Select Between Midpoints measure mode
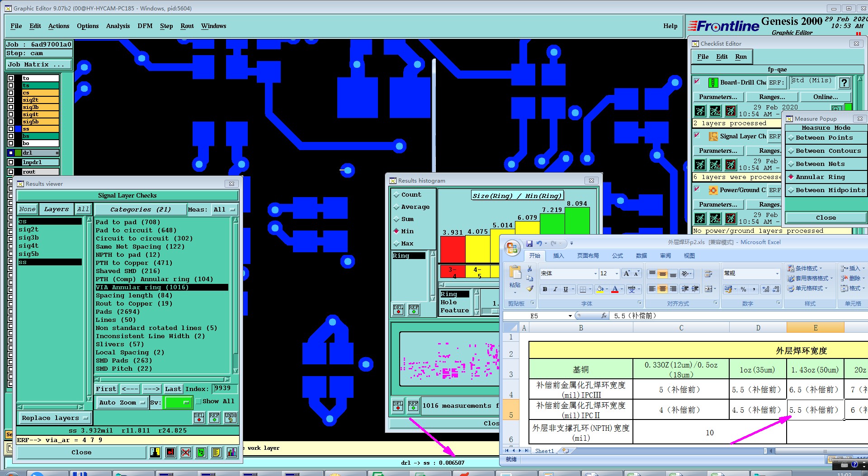The width and height of the screenshot is (868, 476). click(x=826, y=190)
